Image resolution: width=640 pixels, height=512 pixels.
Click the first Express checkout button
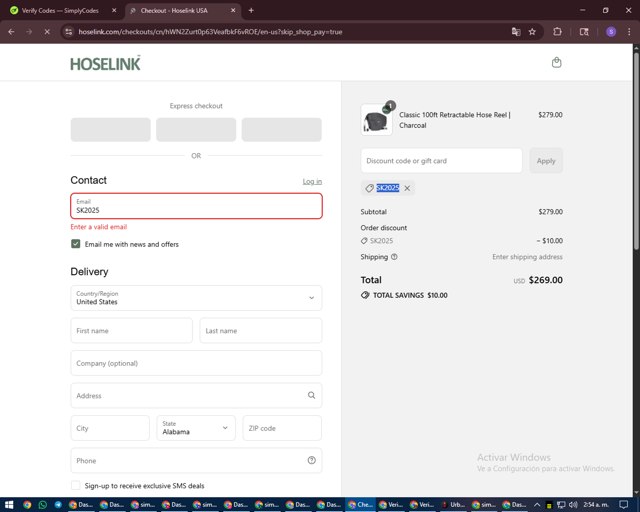pyautogui.click(x=111, y=129)
